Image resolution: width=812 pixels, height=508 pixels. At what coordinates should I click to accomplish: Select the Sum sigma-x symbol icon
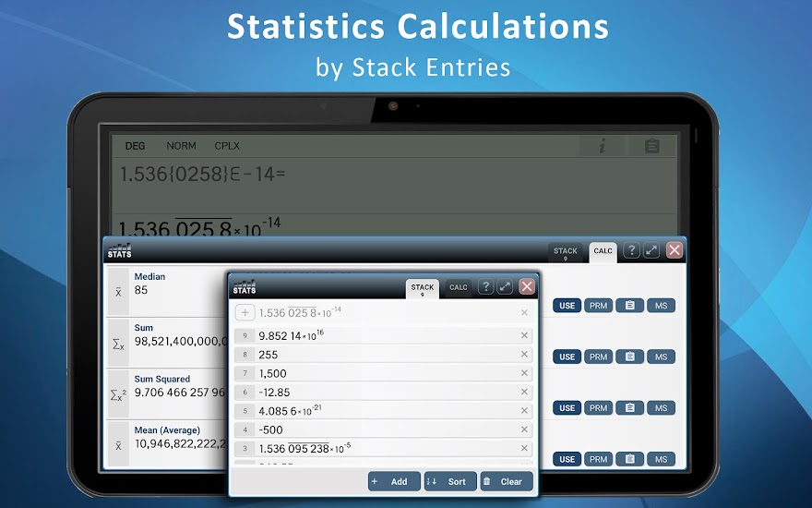click(x=118, y=344)
